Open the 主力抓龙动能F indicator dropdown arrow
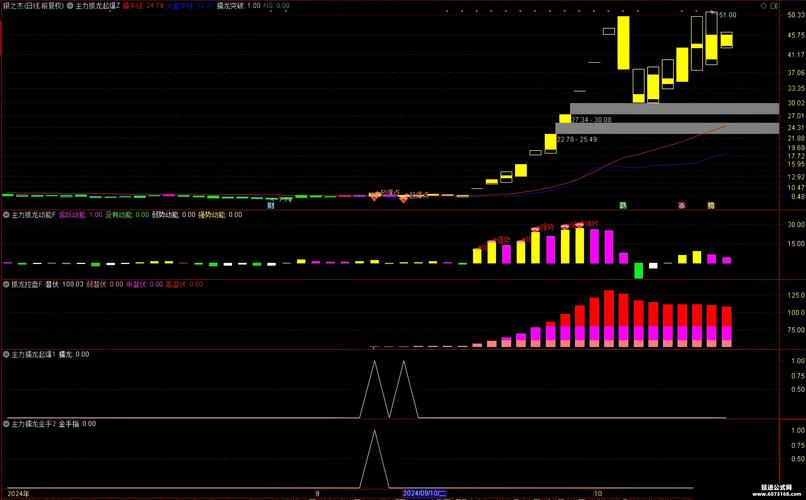806x500 pixels. point(7,215)
